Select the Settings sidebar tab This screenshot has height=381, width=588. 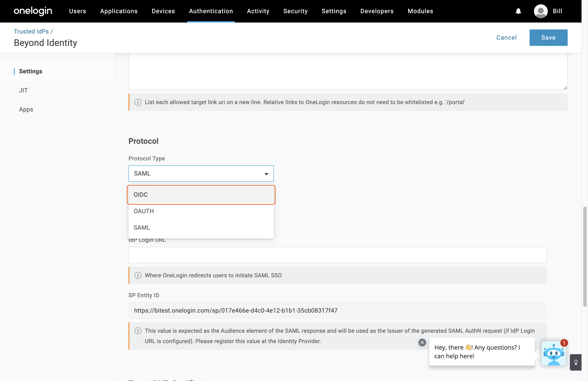point(31,71)
